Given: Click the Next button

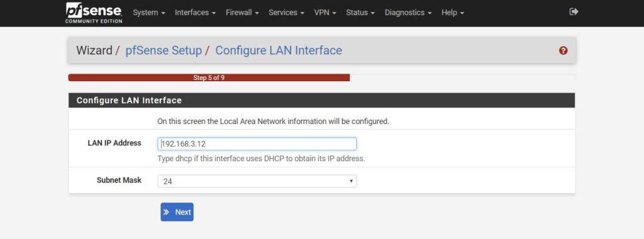Looking at the screenshot, I should pyautogui.click(x=177, y=212).
